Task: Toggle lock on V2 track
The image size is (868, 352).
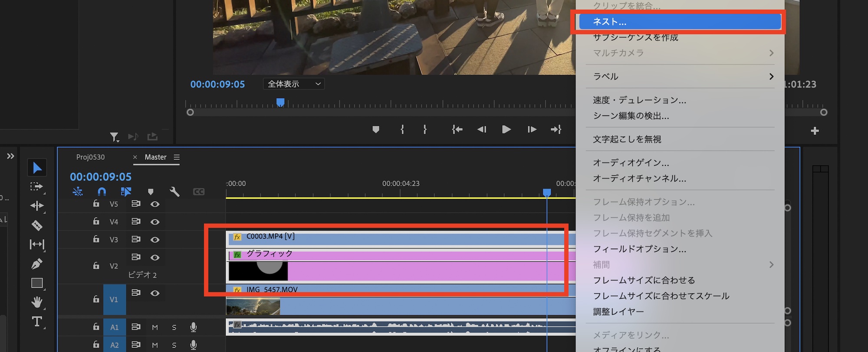Action: point(96,266)
